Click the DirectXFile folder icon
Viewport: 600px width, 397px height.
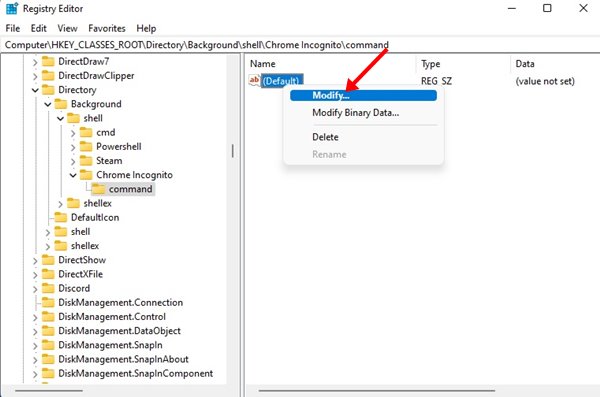48,274
